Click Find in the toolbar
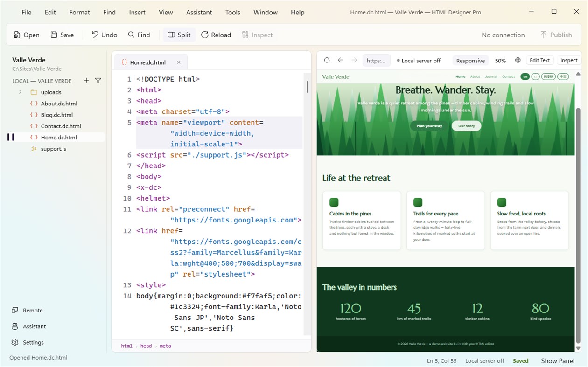588x367 pixels. coord(139,35)
